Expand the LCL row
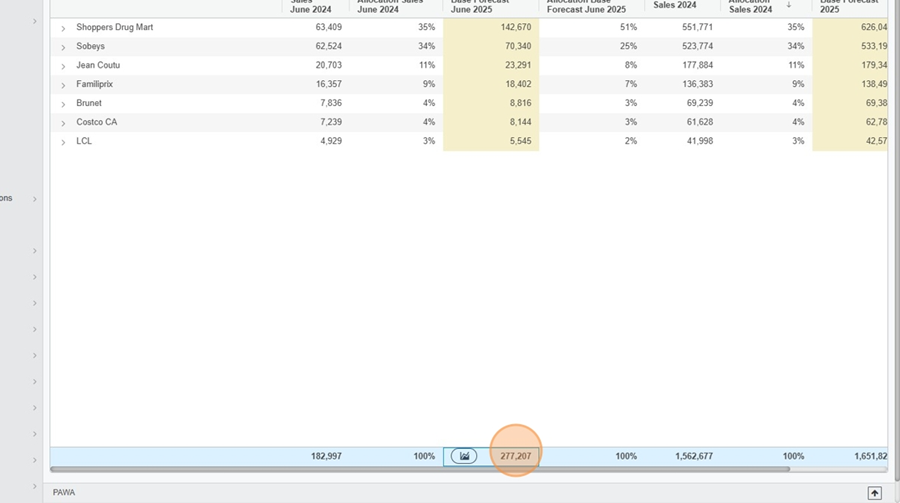 [63, 141]
